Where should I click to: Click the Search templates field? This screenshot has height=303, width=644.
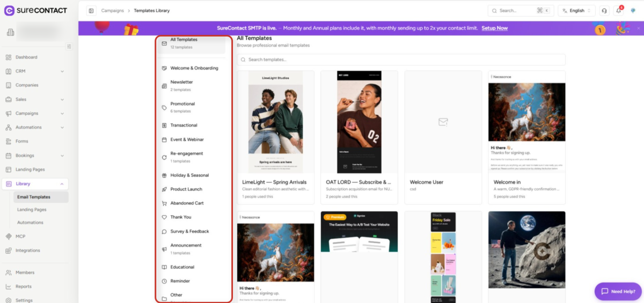(x=401, y=60)
